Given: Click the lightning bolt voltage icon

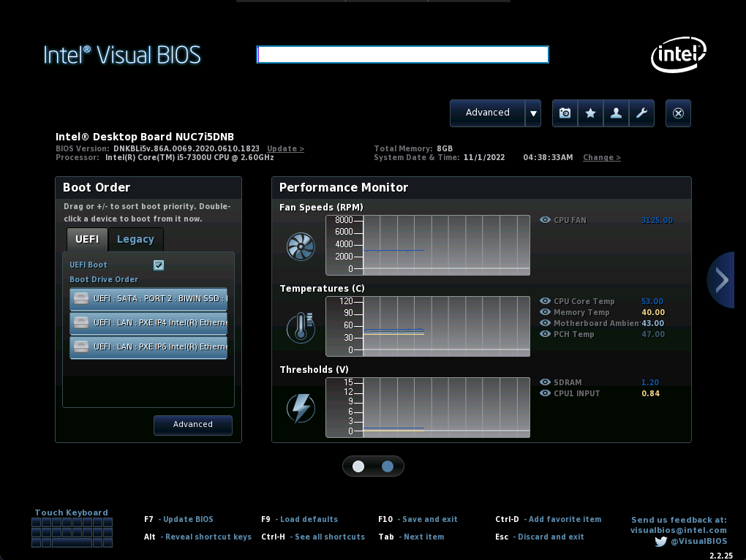Looking at the screenshot, I should pos(301,409).
